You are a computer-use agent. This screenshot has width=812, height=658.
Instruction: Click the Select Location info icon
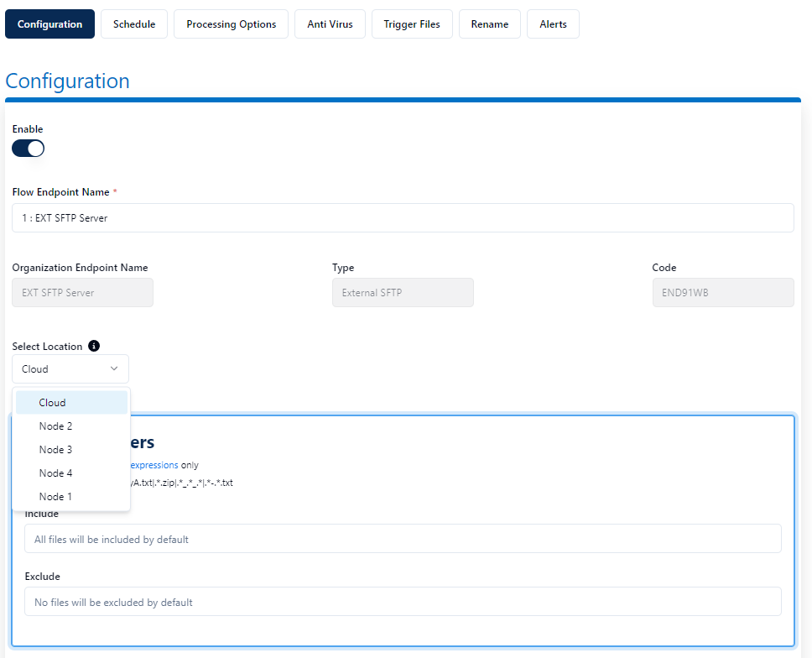point(94,346)
